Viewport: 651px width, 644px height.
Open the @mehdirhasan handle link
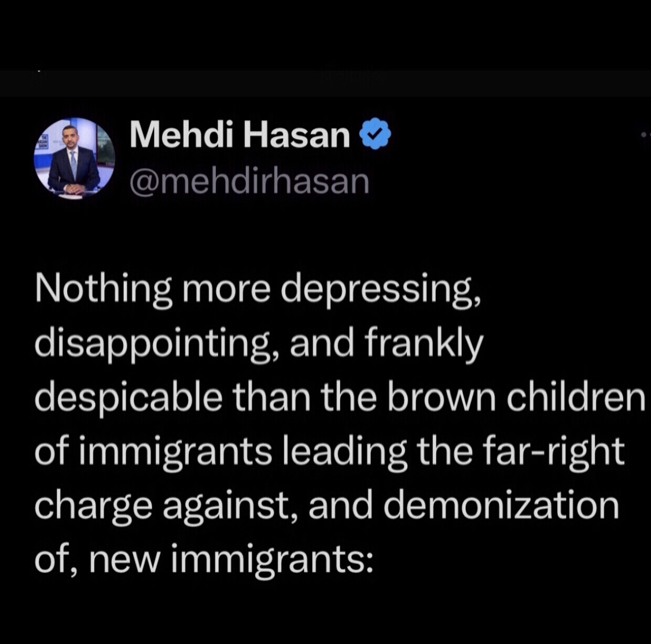[x=249, y=182]
